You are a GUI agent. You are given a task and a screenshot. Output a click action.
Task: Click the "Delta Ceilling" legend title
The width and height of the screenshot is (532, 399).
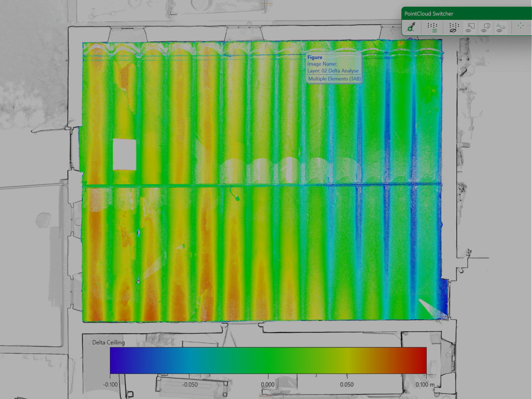point(108,342)
